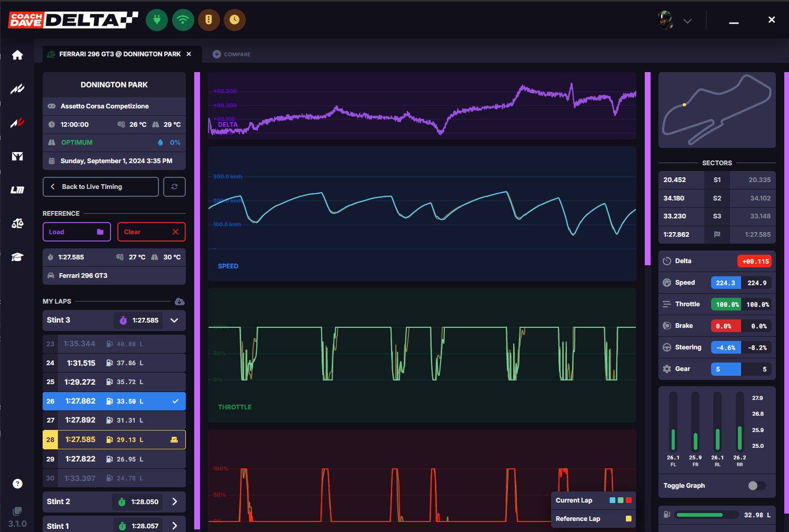Click the brown clock status icon
789x532 pixels.
235,20
